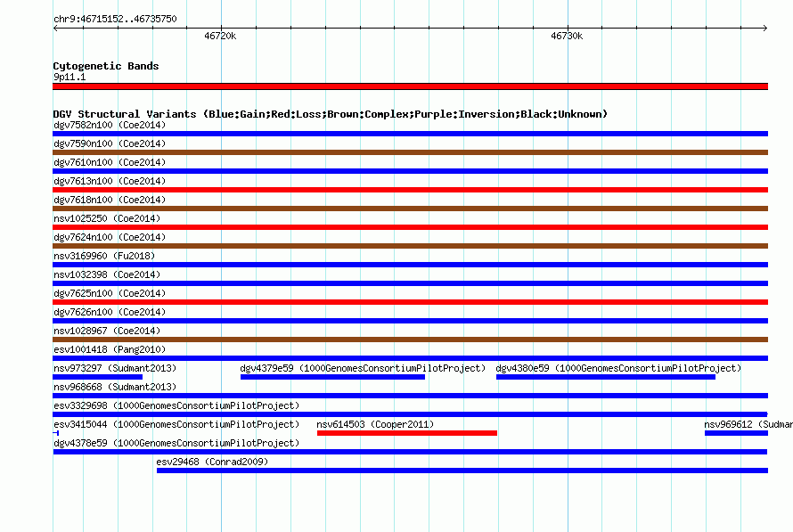This screenshot has height=532, width=793.
Task: Click the blue bar under nsv1032398
Action: point(410,283)
